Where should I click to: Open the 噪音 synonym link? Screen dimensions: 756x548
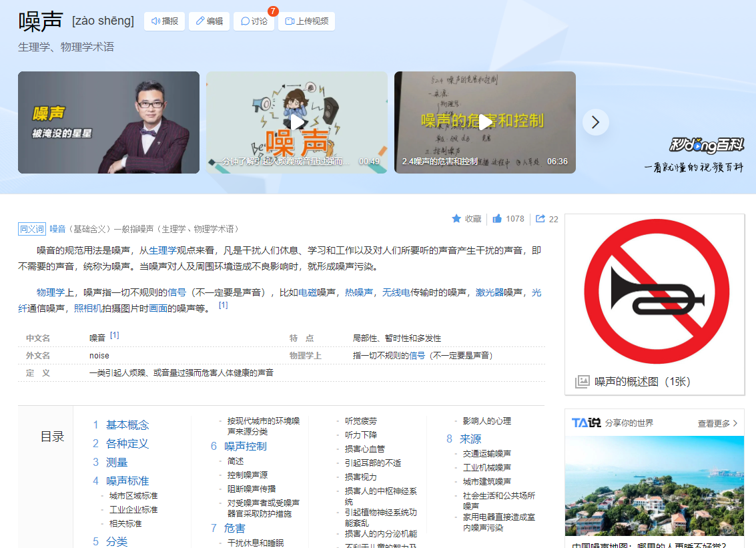click(57, 229)
